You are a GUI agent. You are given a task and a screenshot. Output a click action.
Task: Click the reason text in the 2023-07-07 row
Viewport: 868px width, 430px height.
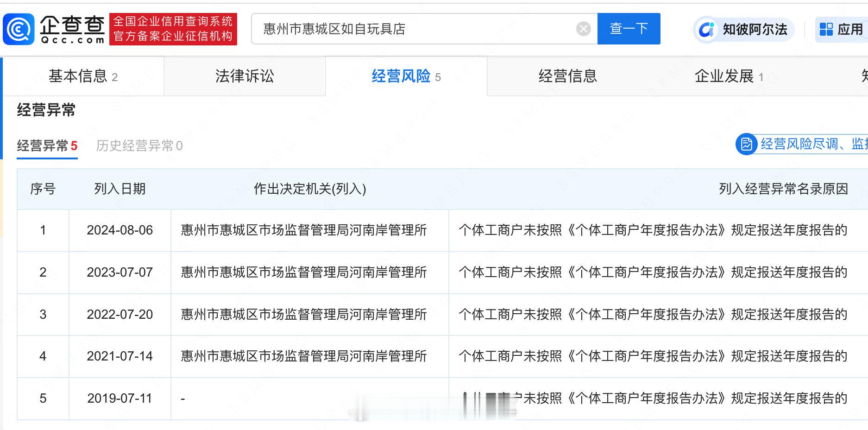[x=653, y=272]
